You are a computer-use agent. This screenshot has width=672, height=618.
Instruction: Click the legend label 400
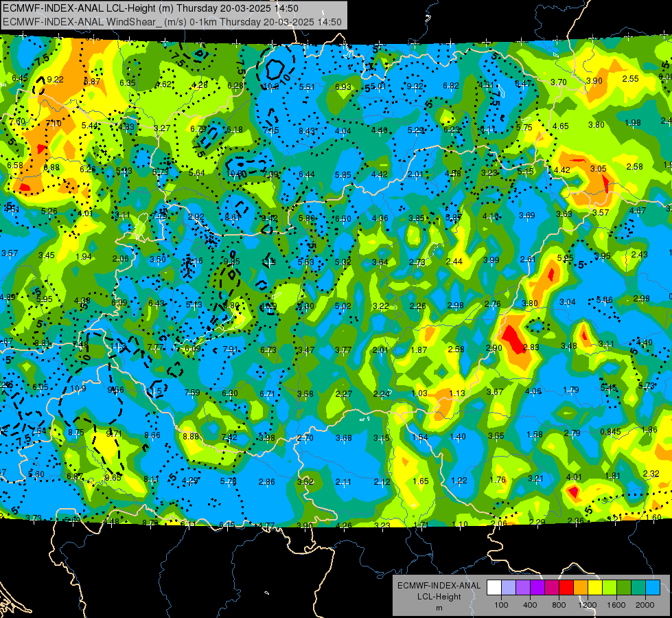point(530,605)
